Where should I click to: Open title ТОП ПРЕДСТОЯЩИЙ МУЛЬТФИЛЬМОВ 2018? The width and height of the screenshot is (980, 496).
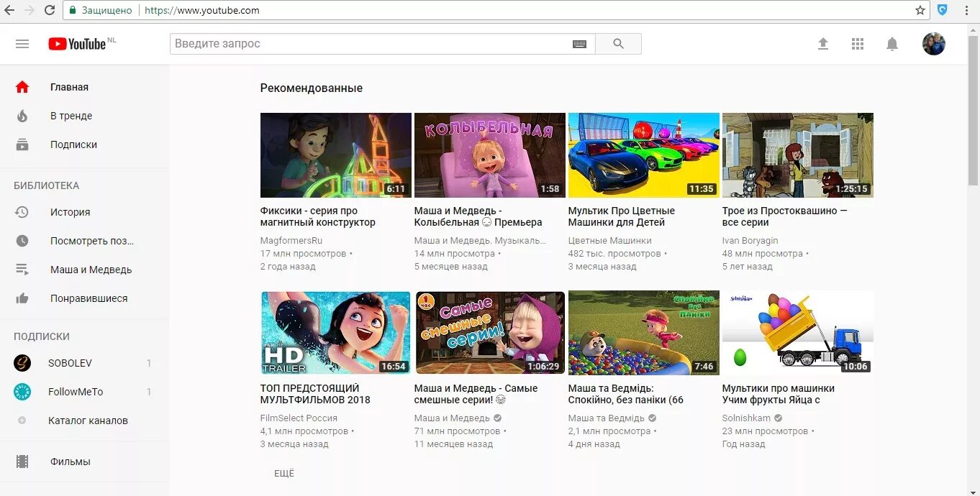click(x=315, y=394)
